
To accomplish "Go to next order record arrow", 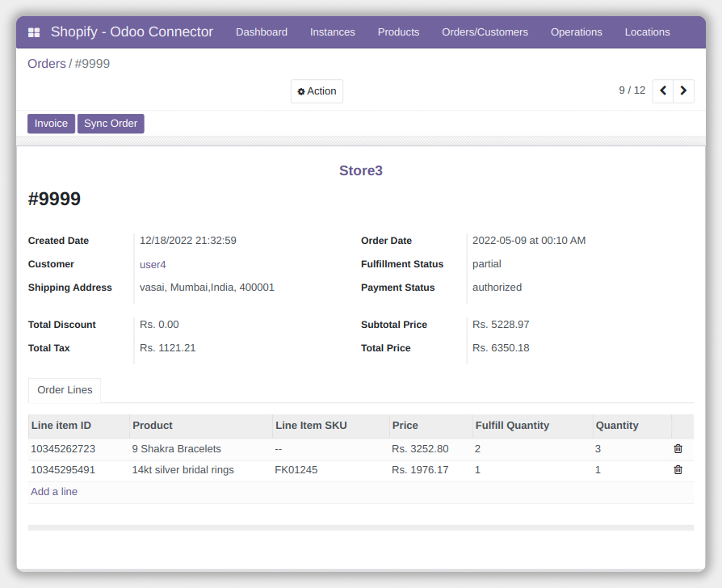I will click(684, 90).
